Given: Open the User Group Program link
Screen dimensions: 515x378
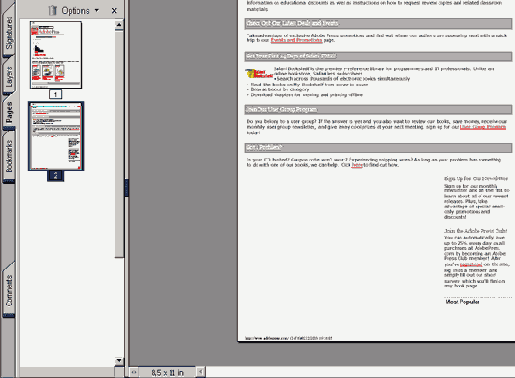Looking at the screenshot, I should click(x=483, y=127).
